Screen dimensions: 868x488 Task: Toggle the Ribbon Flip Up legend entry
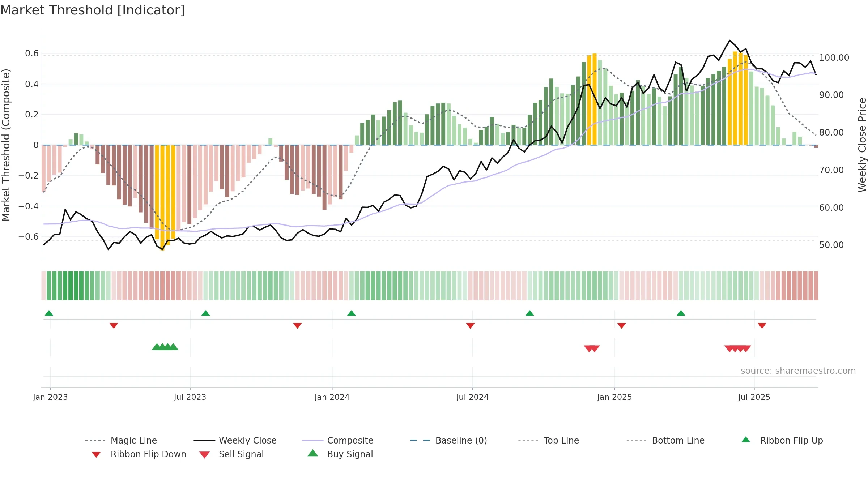coord(782,440)
